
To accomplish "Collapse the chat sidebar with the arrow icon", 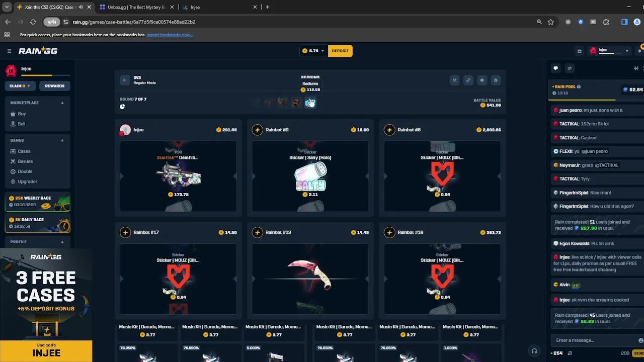I will pyautogui.click(x=636, y=68).
